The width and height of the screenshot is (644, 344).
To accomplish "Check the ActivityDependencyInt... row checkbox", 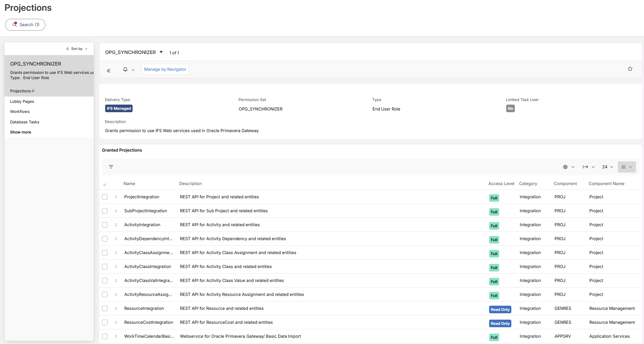I will (105, 239).
